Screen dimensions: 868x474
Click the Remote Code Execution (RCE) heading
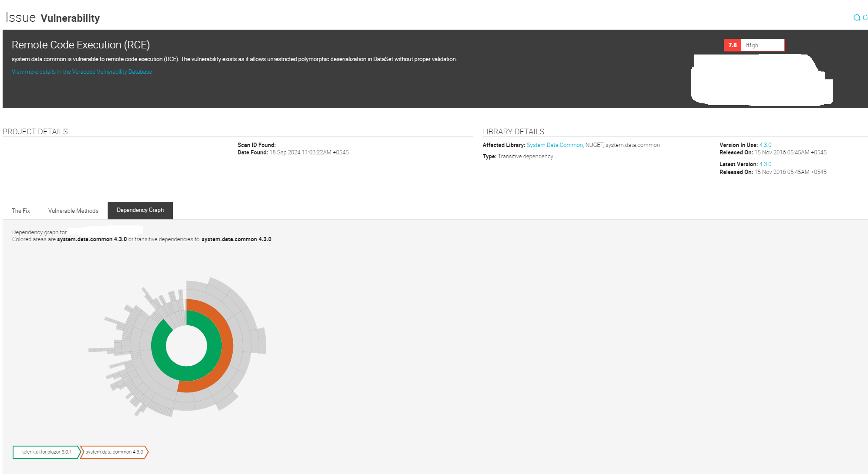point(81,45)
